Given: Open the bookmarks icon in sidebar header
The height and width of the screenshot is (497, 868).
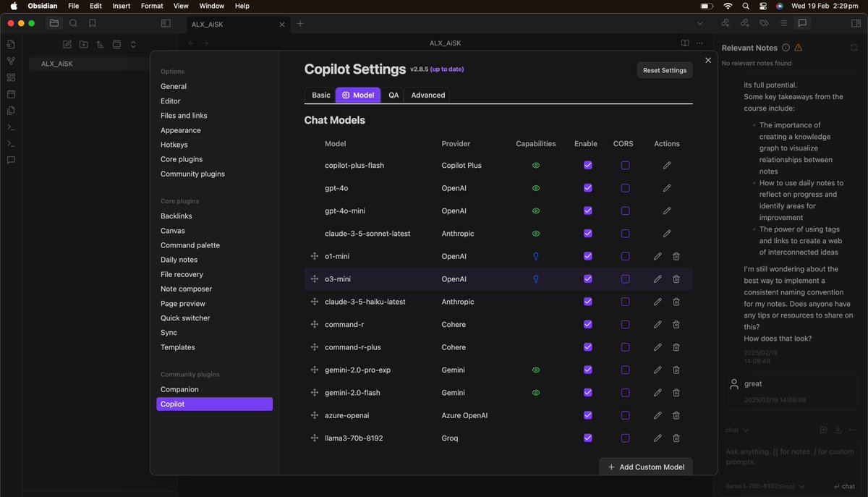Looking at the screenshot, I should pos(92,23).
